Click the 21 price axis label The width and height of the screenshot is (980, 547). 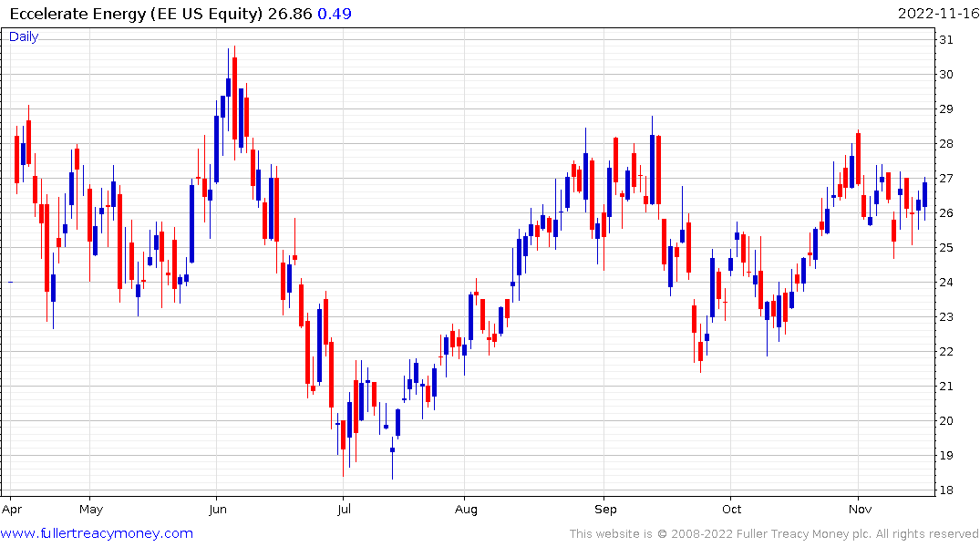pos(946,387)
